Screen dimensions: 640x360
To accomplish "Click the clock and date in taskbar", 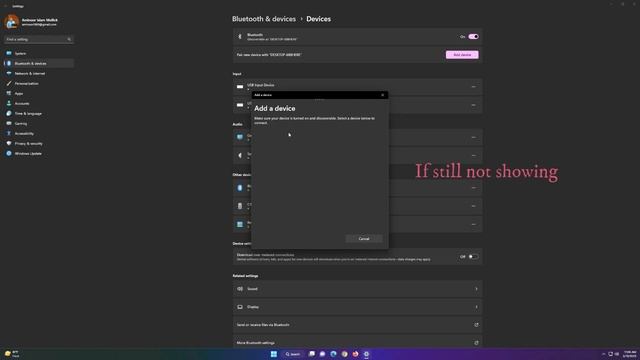I will pos(630,354).
